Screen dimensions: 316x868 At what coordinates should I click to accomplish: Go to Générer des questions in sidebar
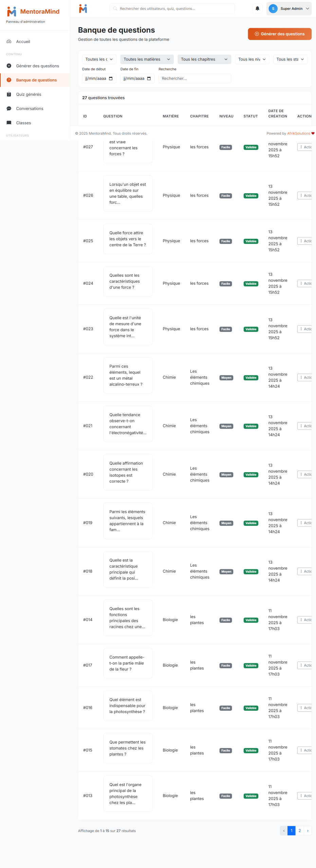point(37,66)
